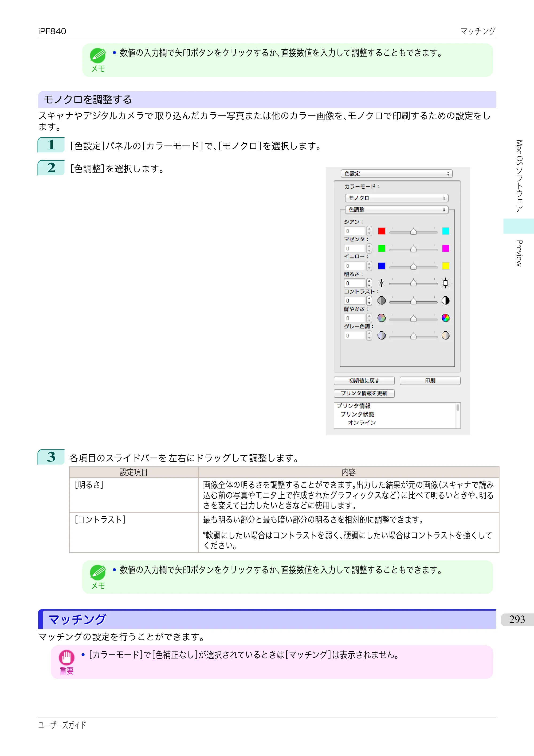Click the blue swatch on the イエロー row
Screen dimensions: 534x756
(381, 266)
